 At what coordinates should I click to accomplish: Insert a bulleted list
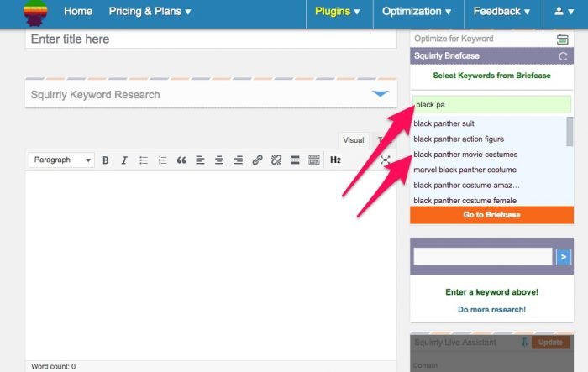pyautogui.click(x=144, y=160)
